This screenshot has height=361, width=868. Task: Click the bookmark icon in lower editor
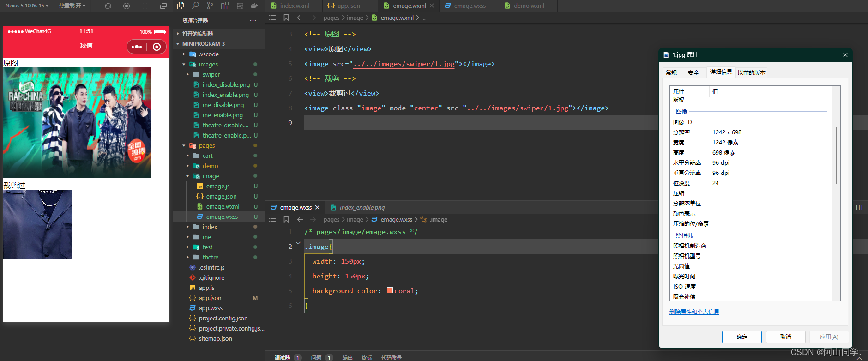tap(286, 219)
